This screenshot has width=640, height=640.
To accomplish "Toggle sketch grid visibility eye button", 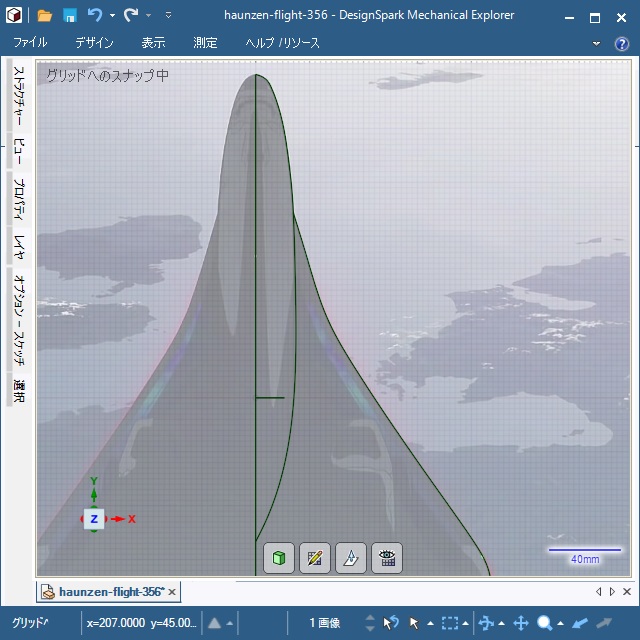I will pyautogui.click(x=387, y=558).
